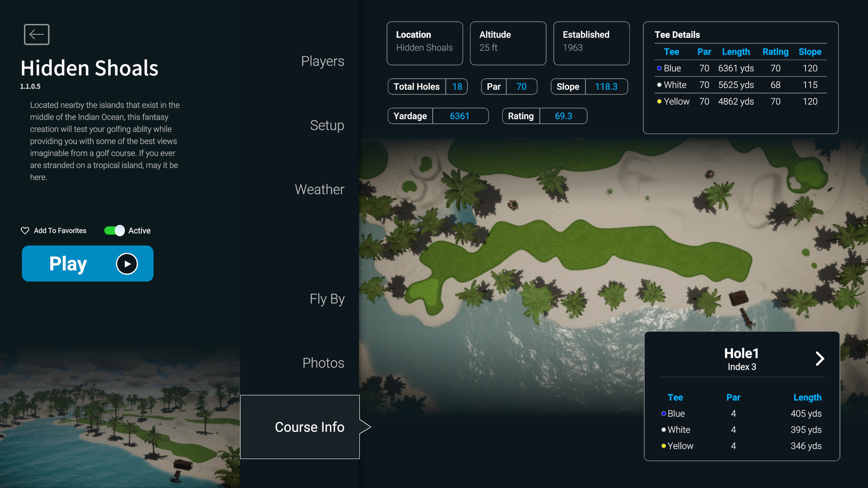The image size is (868, 488).
Task: Click Blue tee dot in Tee Details
Action: [x=659, y=68]
